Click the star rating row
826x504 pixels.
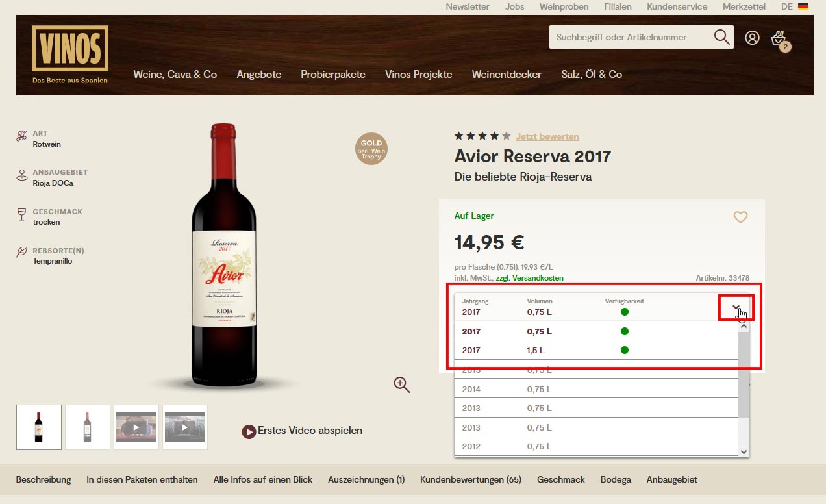[x=482, y=136]
